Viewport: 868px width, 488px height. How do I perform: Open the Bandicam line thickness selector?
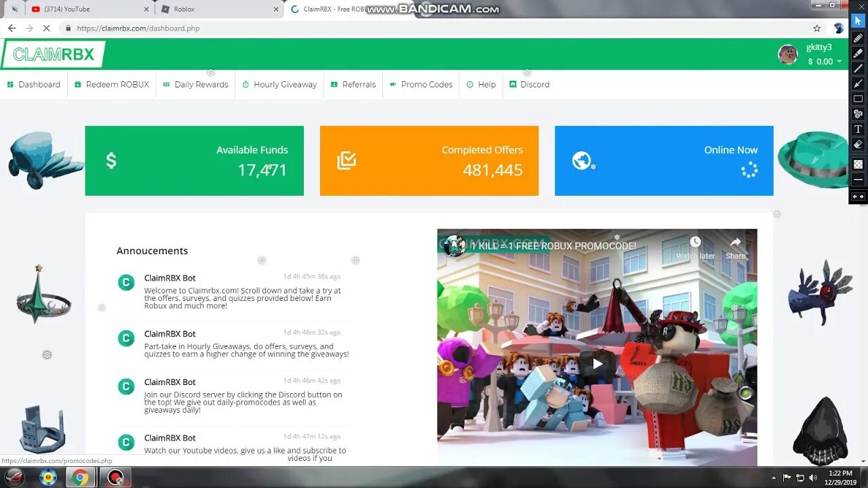(x=858, y=180)
